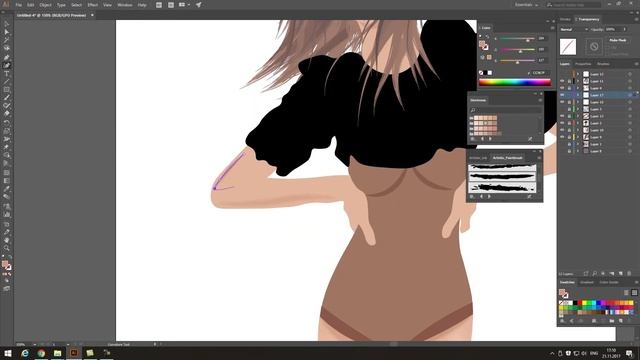Toggle the lock on Layer 16
The image size is (640, 360).
pos(569,102)
